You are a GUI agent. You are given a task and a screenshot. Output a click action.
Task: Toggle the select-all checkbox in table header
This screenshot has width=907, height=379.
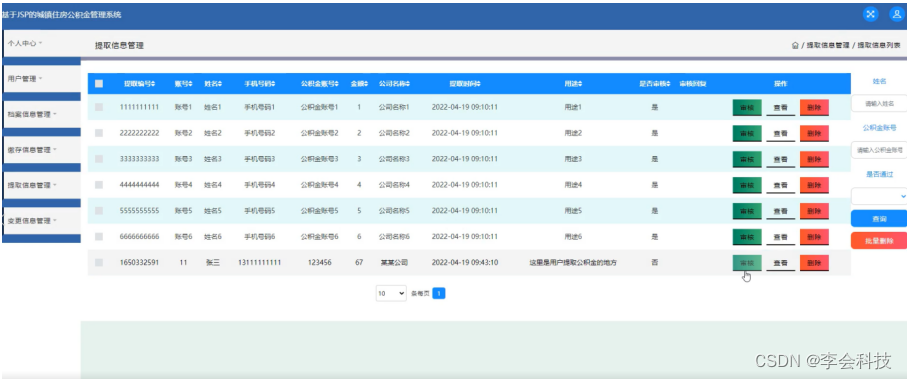(99, 84)
